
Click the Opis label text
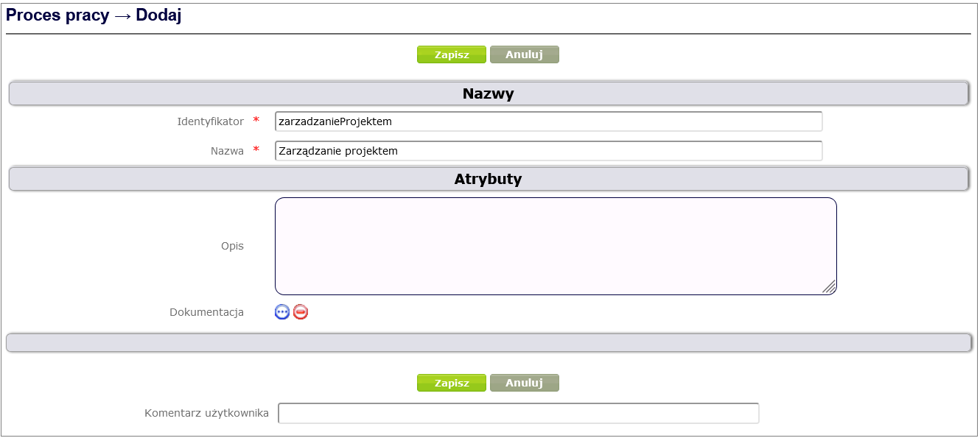(x=232, y=246)
